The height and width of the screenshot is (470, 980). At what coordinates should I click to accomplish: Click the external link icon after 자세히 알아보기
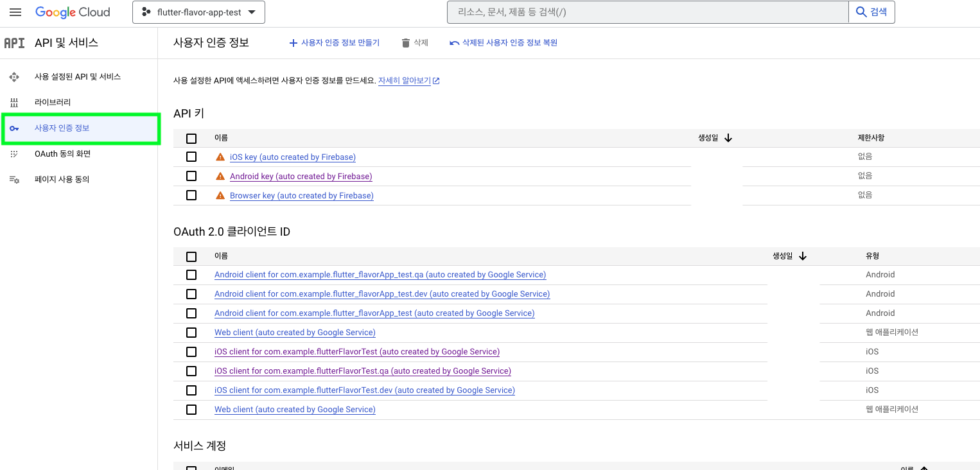click(x=436, y=81)
